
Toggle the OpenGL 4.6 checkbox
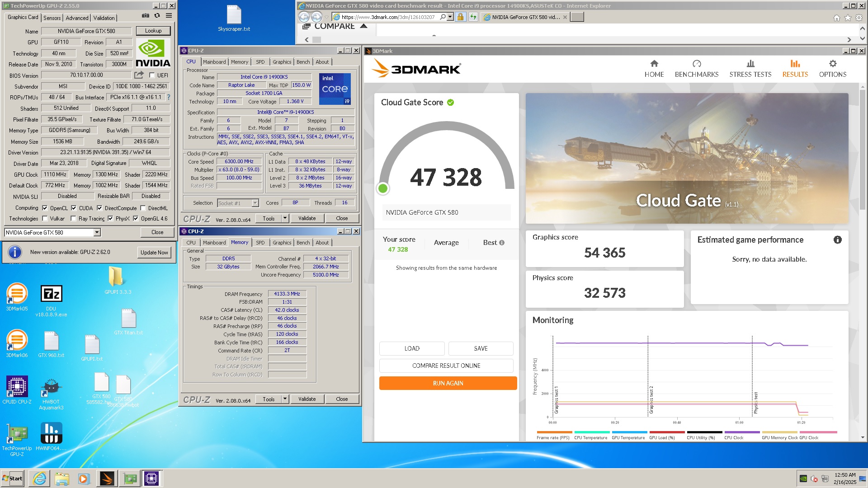pos(136,219)
